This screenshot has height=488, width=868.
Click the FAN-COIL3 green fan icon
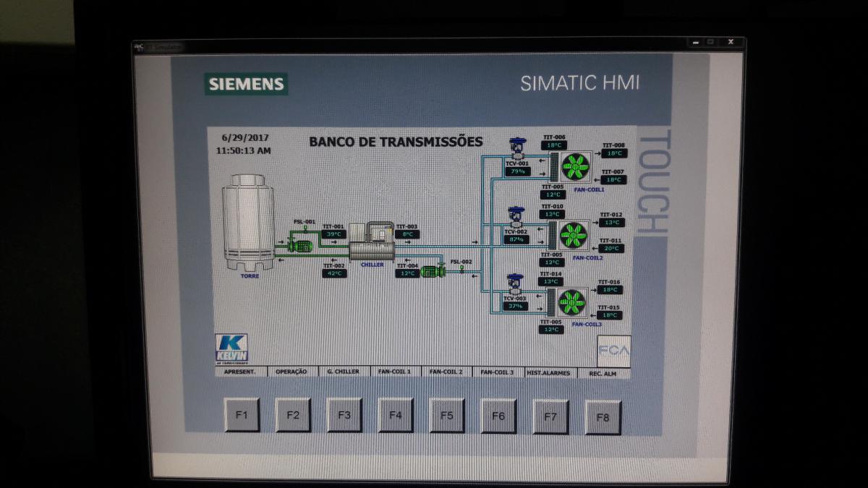[x=572, y=303]
